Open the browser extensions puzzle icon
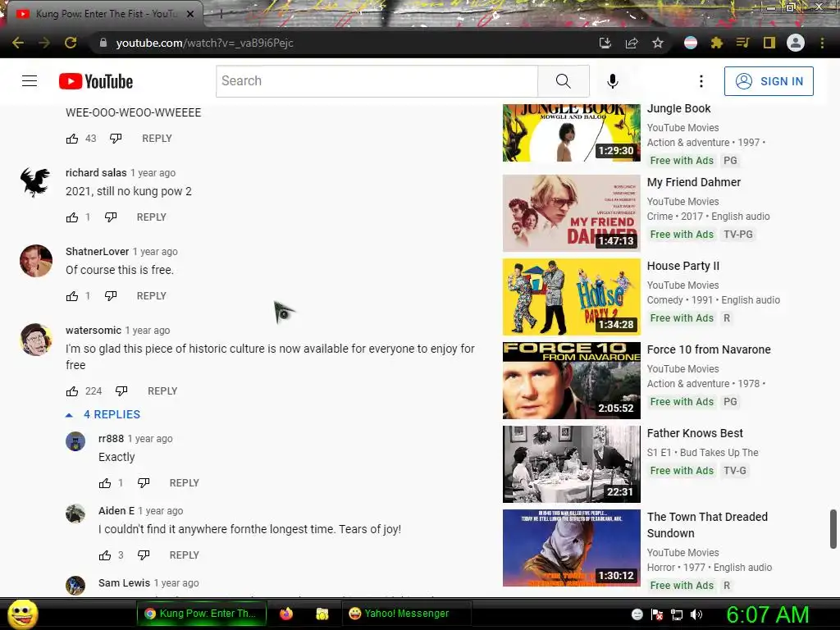This screenshot has width=840, height=630. [x=717, y=43]
